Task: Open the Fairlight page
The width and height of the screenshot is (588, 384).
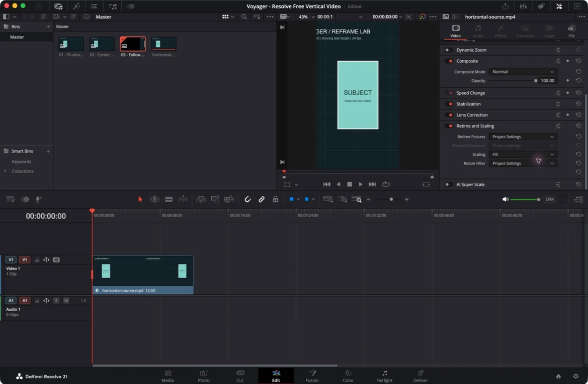Action: (384, 376)
